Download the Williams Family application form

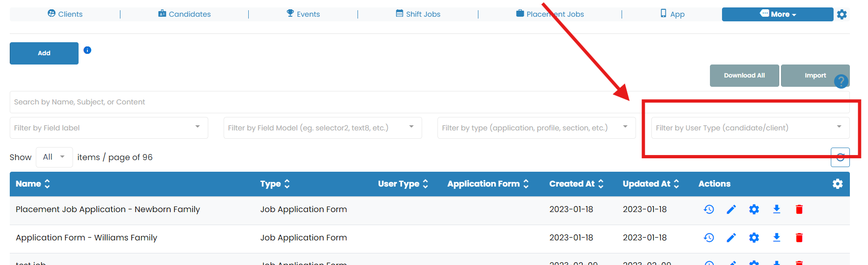pos(776,238)
